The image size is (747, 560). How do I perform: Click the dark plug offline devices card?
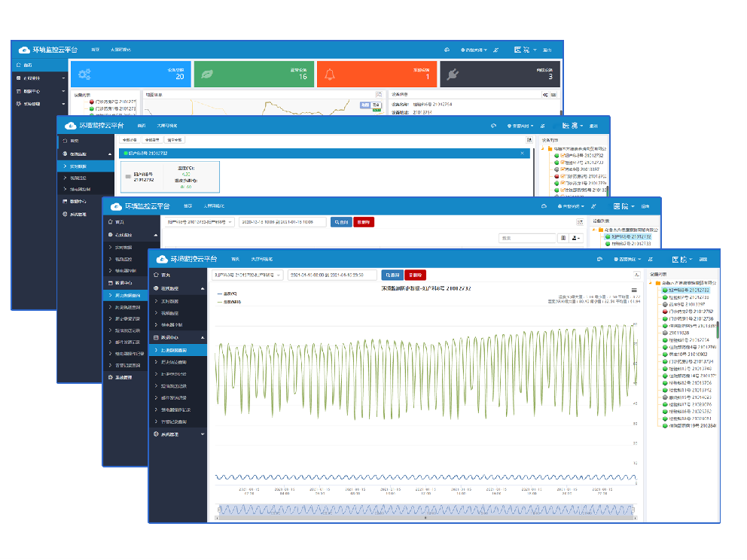click(500, 74)
